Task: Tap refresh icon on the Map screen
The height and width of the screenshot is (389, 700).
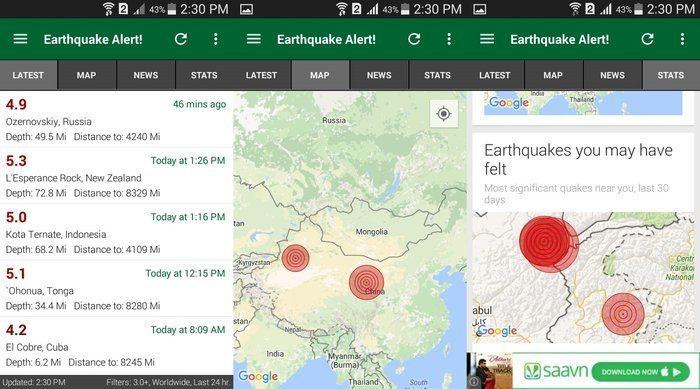Action: [x=414, y=39]
